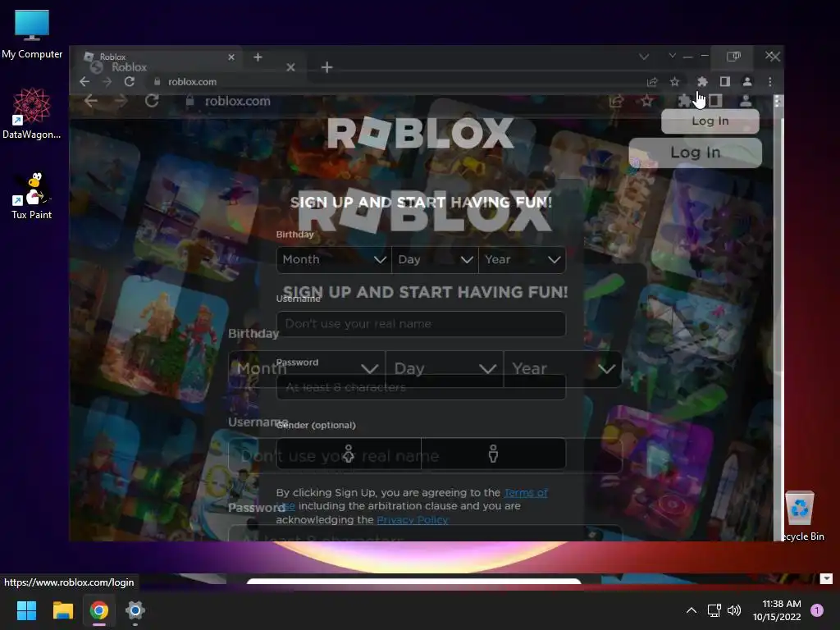The width and height of the screenshot is (840, 630).
Task: Toggle the side panel icon in the smaller toolbar
Action: (725, 82)
